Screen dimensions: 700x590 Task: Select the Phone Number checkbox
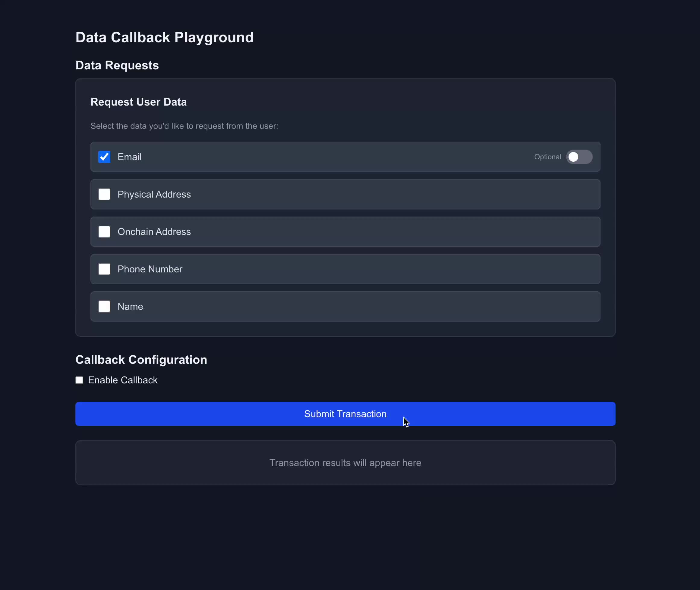(x=104, y=269)
